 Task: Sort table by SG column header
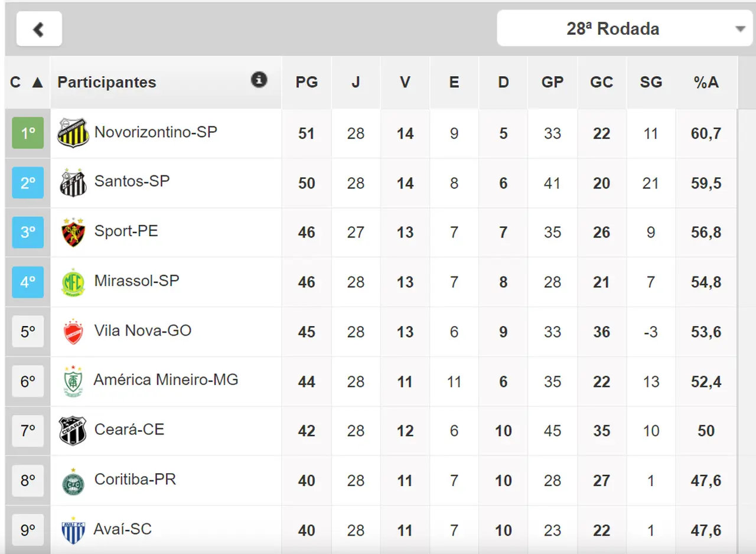pyautogui.click(x=651, y=82)
